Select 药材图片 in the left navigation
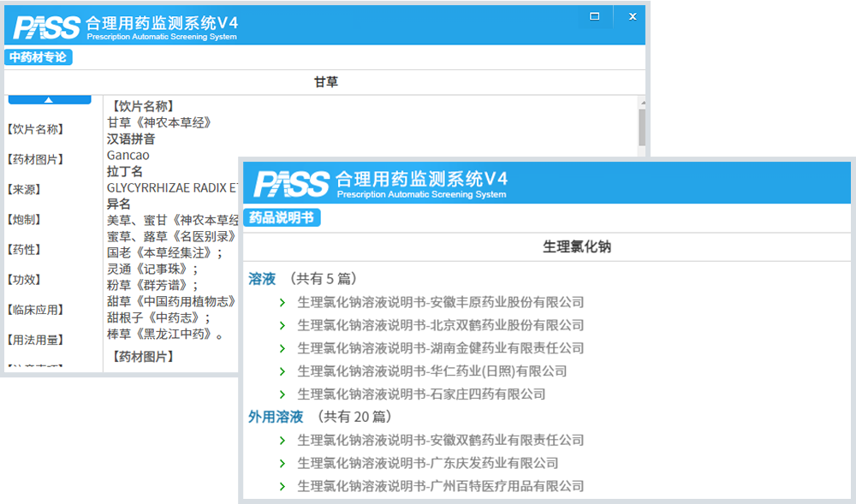Image resolution: width=856 pixels, height=504 pixels. coord(35,160)
